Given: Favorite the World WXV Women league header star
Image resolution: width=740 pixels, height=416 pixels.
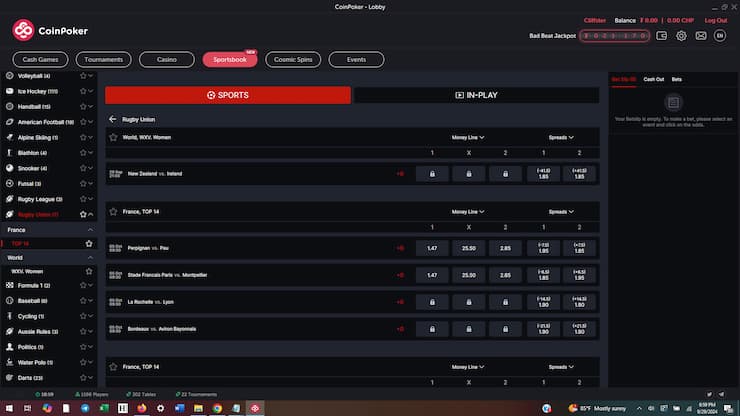Looking at the screenshot, I should click(x=113, y=137).
